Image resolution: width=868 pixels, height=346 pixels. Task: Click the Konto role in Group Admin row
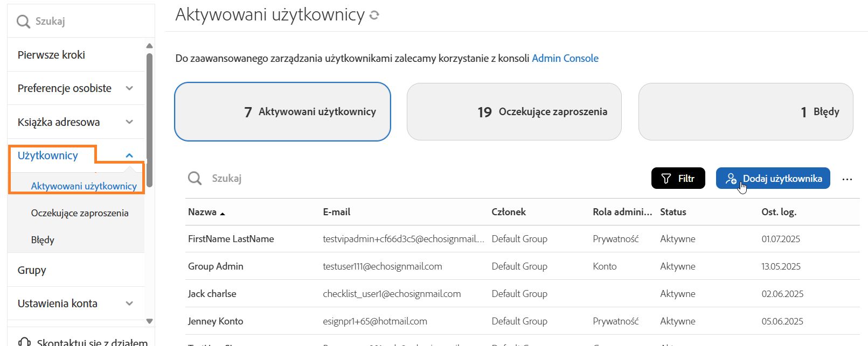605,266
